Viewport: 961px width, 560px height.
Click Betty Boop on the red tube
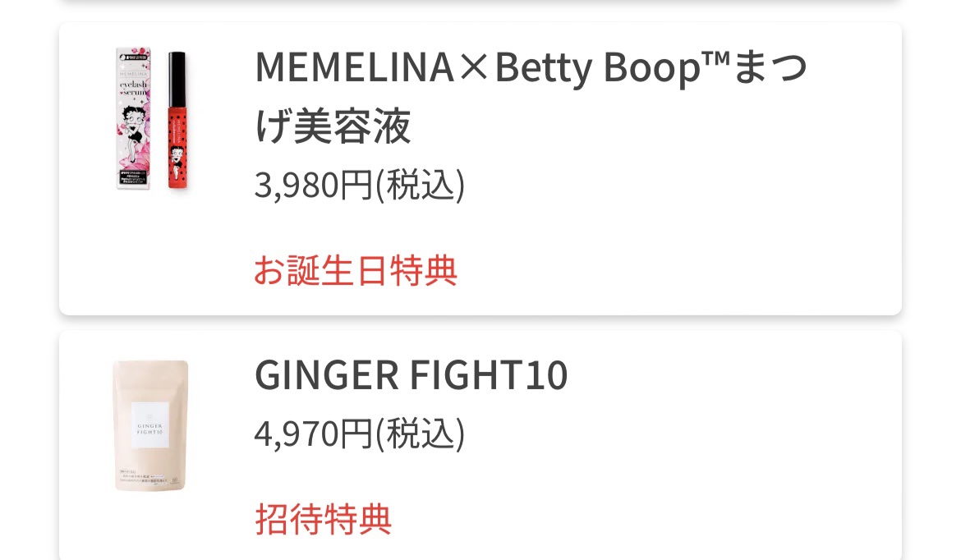tap(177, 152)
